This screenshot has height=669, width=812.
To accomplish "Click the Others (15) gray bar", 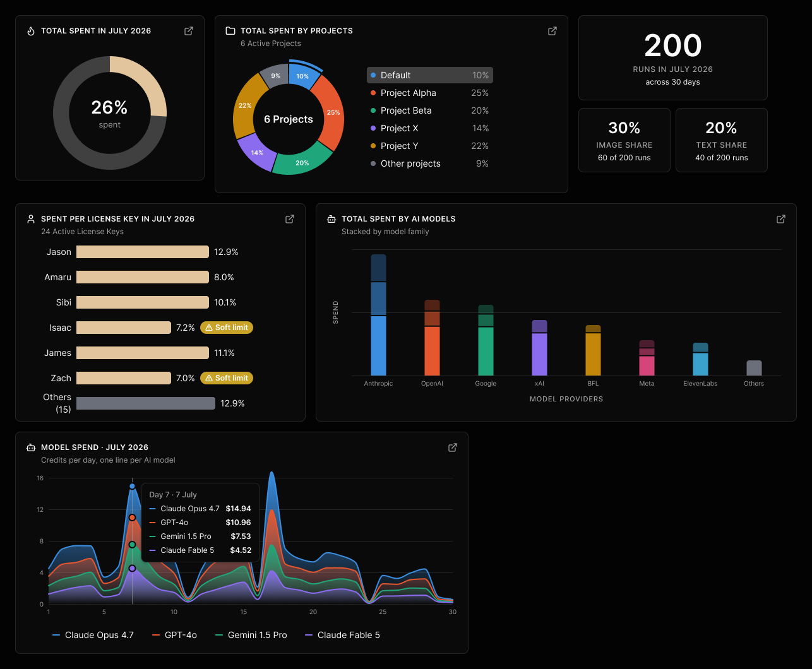I will (x=146, y=403).
